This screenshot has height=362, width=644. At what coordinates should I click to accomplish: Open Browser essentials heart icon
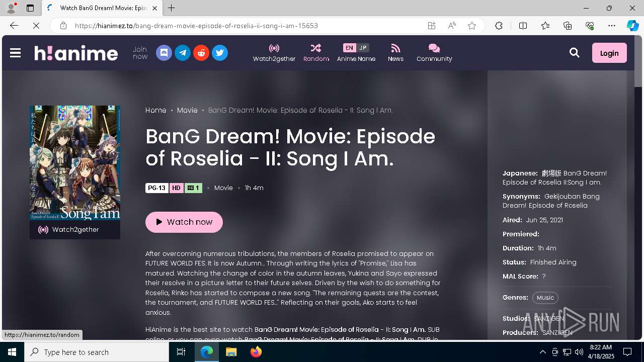[x=590, y=26]
